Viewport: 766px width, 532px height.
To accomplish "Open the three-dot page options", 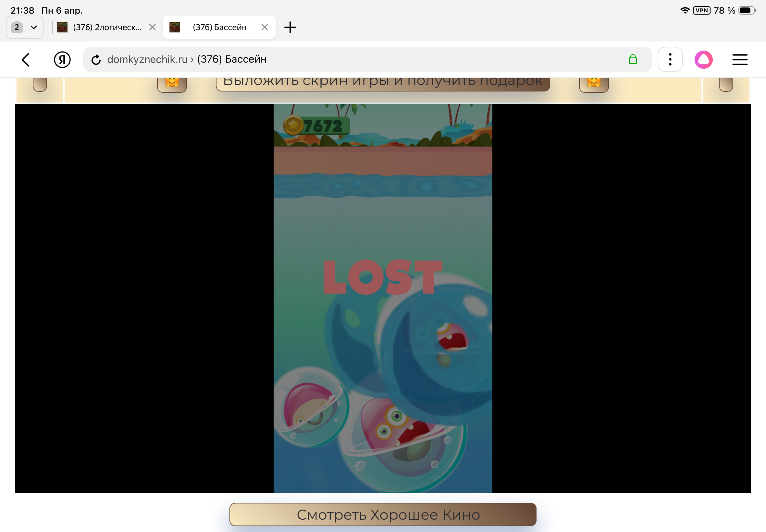I will tap(670, 60).
